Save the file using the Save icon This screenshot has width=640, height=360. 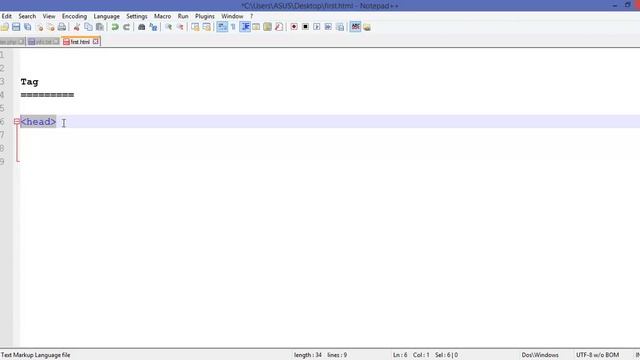click(16, 27)
